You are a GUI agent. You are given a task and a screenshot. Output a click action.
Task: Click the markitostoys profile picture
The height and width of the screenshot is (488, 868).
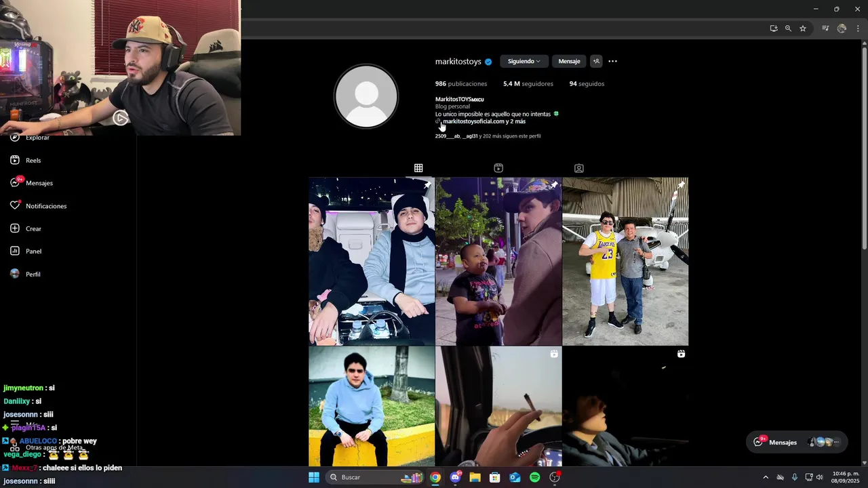tap(366, 96)
